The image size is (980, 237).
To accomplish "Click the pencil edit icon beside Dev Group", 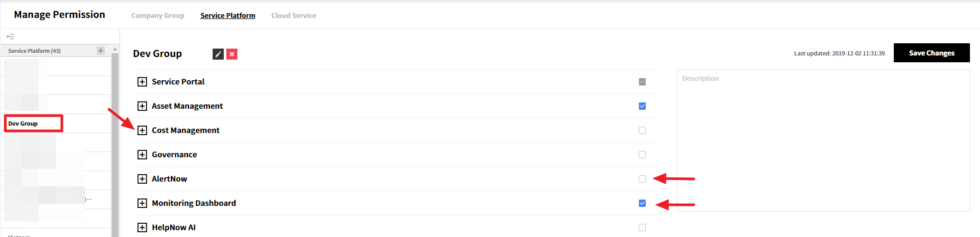I will (218, 54).
